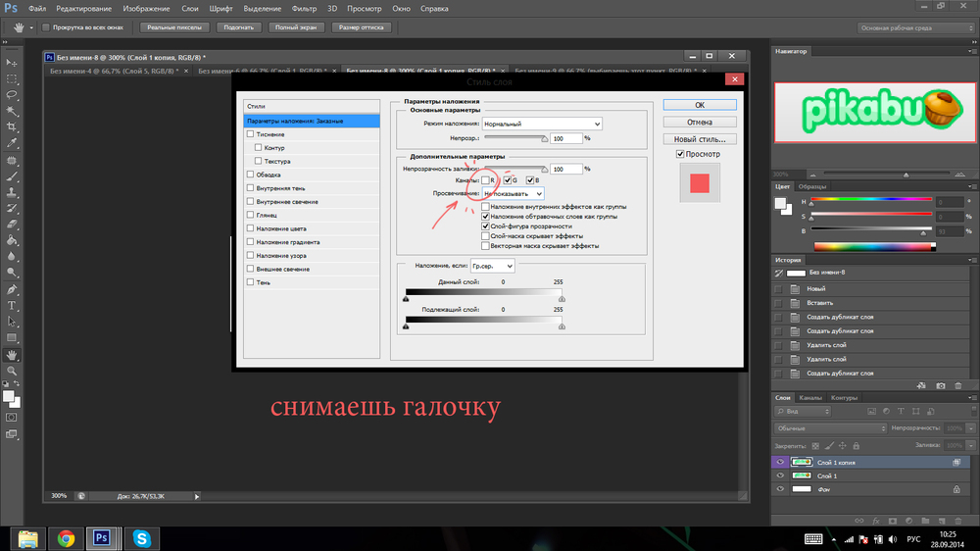Activate the Hand tool
The height and width of the screenshot is (551, 980).
click(13, 354)
